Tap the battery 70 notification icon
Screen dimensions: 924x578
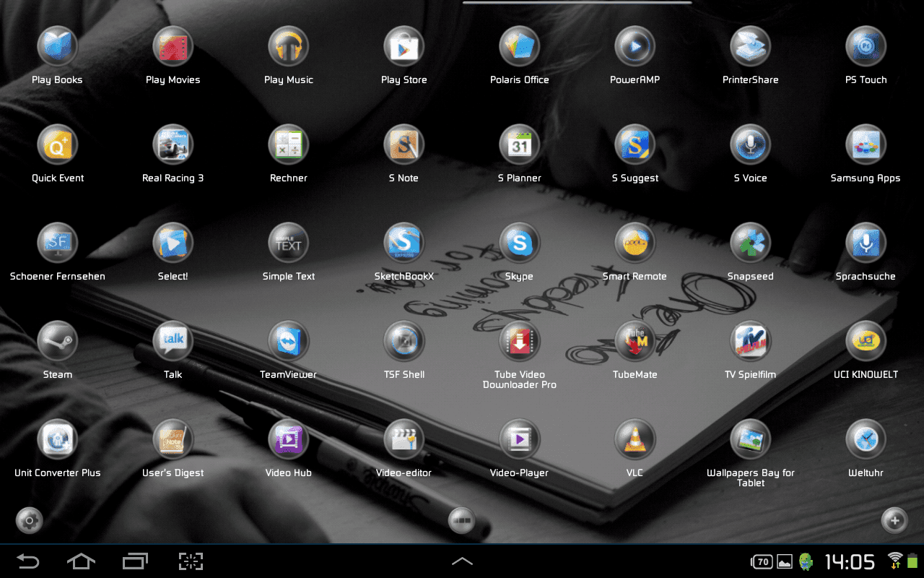[762, 562]
